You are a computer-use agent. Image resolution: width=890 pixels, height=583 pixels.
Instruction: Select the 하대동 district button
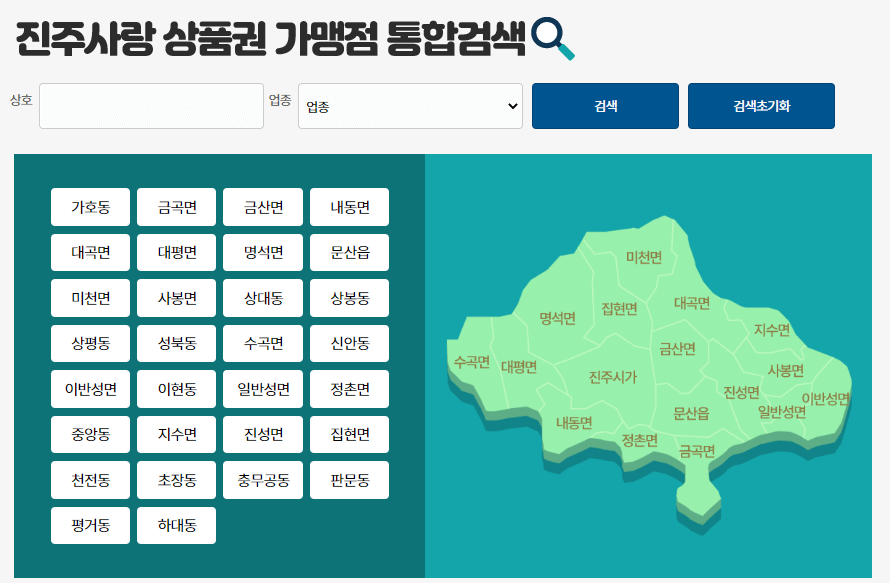coord(176,525)
